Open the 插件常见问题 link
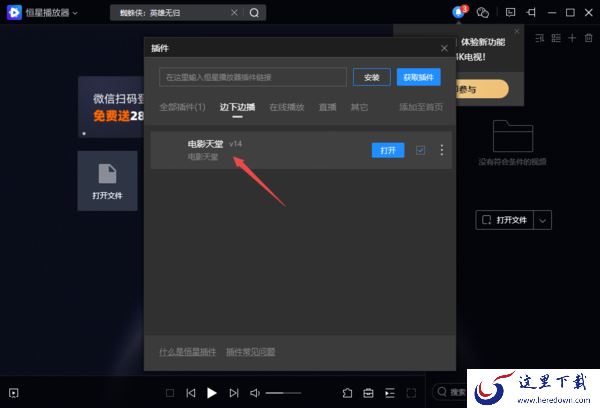 pyautogui.click(x=251, y=352)
